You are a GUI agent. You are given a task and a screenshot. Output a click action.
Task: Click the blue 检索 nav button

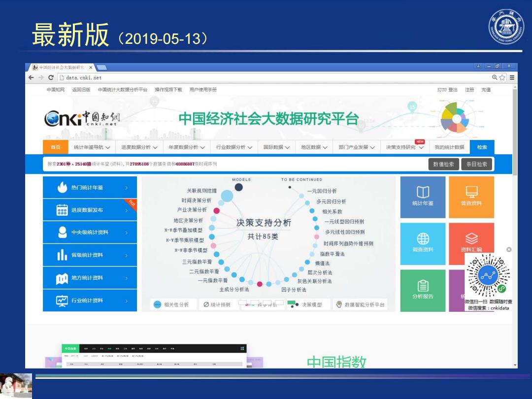482,147
